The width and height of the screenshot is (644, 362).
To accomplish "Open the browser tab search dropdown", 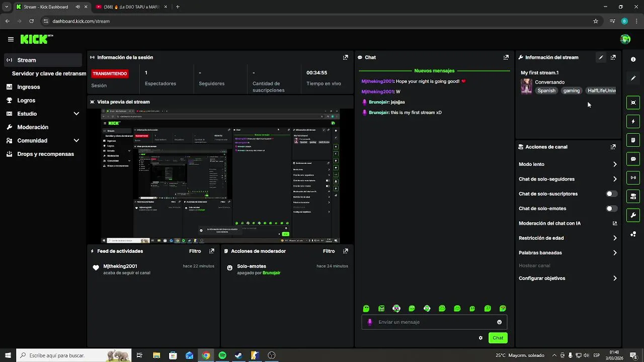I will tap(7, 7).
